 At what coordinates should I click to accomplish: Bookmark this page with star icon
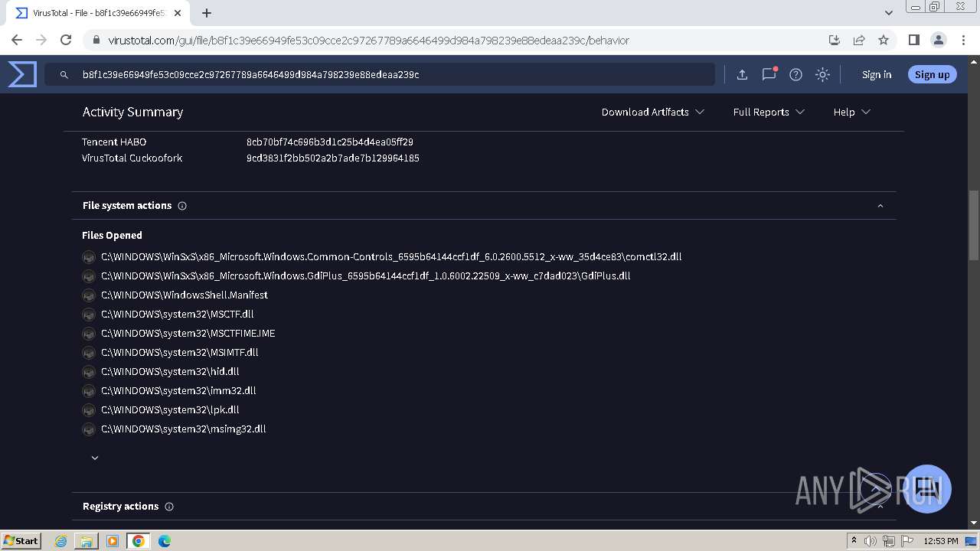(x=884, y=40)
